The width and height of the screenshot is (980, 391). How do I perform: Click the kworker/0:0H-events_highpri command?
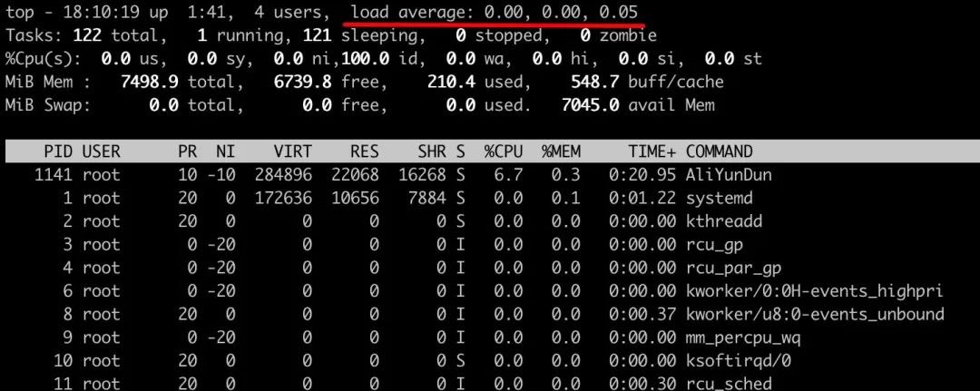814,291
